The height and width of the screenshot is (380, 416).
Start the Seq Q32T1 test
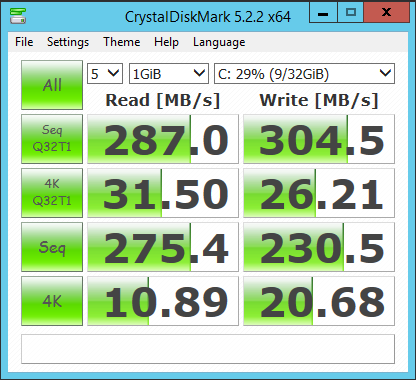click(x=52, y=139)
